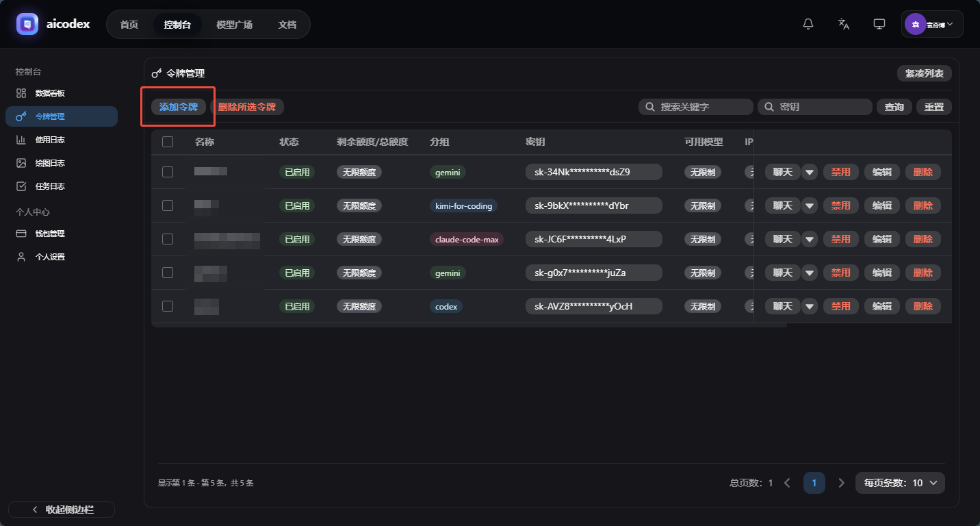Click the 添加令牌 add token button
Viewport: 980px width, 526px height.
179,107
